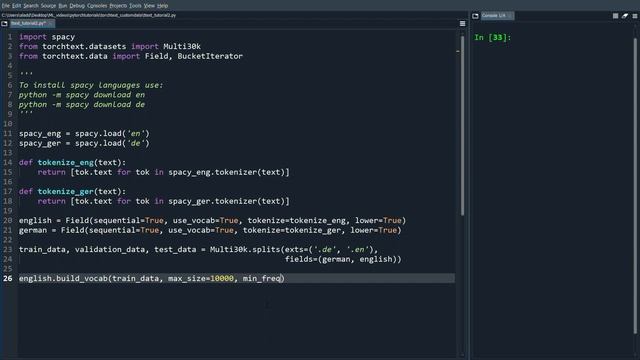Open the console pane options menu

tap(635, 16)
